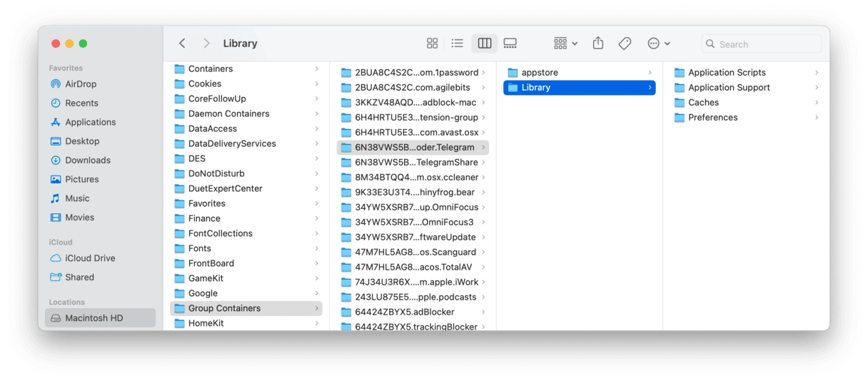Select the 47M7HL5AG8...acos.TotalAV folder
The height and width of the screenshot is (381, 868).
(413, 268)
